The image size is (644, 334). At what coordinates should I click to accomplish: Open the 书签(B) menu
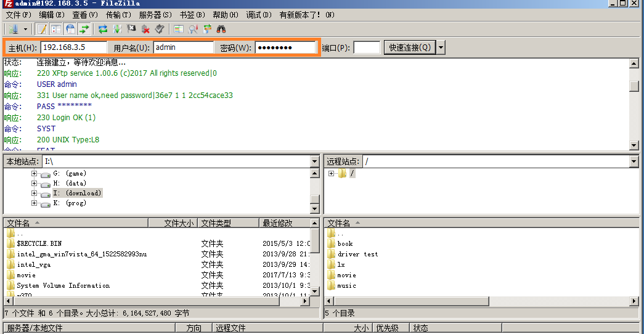(x=192, y=15)
